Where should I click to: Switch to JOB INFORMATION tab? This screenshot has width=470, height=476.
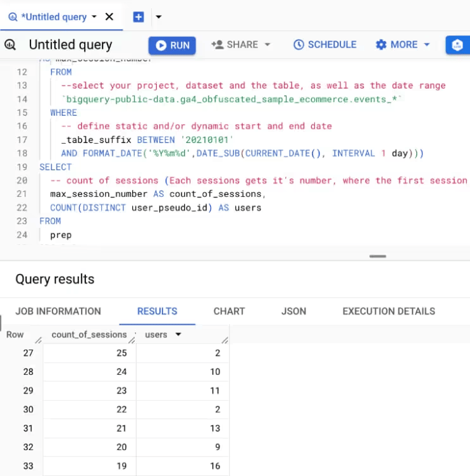click(58, 311)
